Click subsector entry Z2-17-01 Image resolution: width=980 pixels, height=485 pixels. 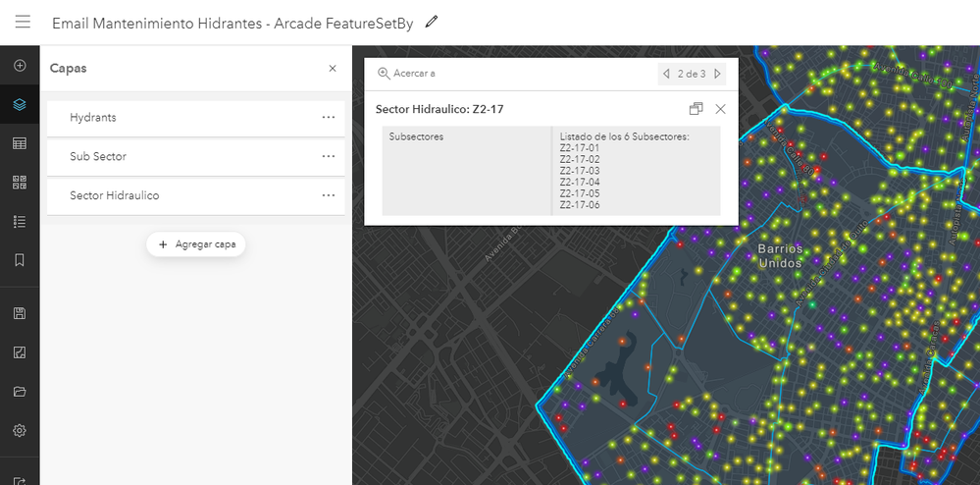580,148
